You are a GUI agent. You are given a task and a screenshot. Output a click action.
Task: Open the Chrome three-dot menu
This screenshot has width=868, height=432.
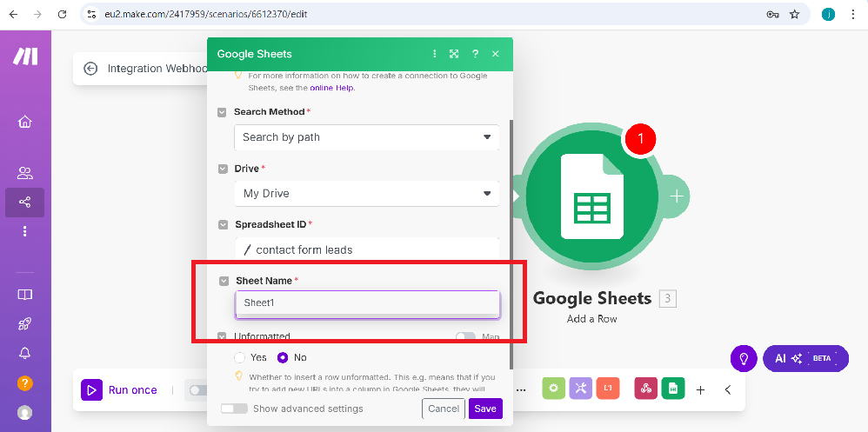pos(852,15)
